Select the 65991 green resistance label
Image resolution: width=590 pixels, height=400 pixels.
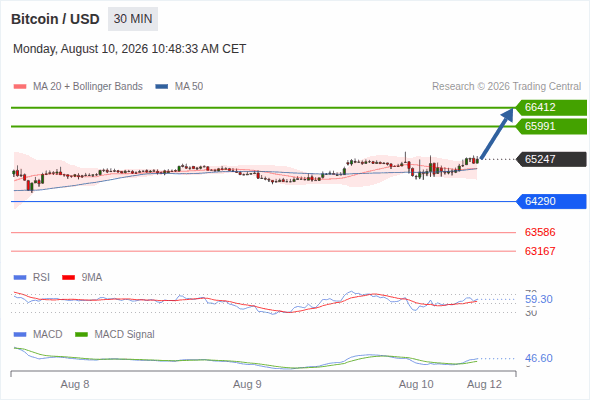(551, 126)
